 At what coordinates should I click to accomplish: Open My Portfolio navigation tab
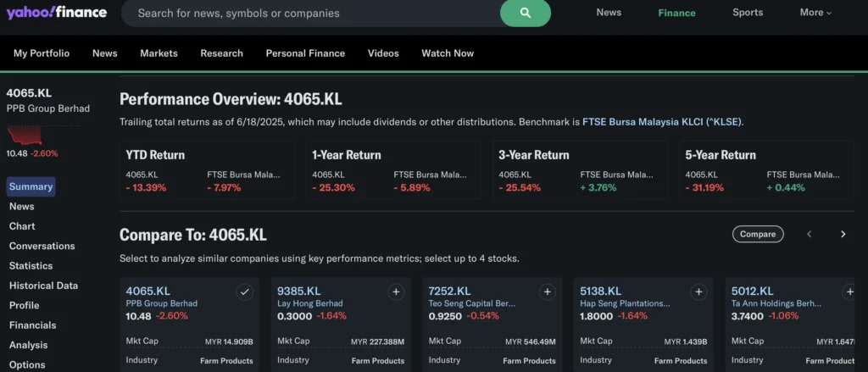click(42, 53)
